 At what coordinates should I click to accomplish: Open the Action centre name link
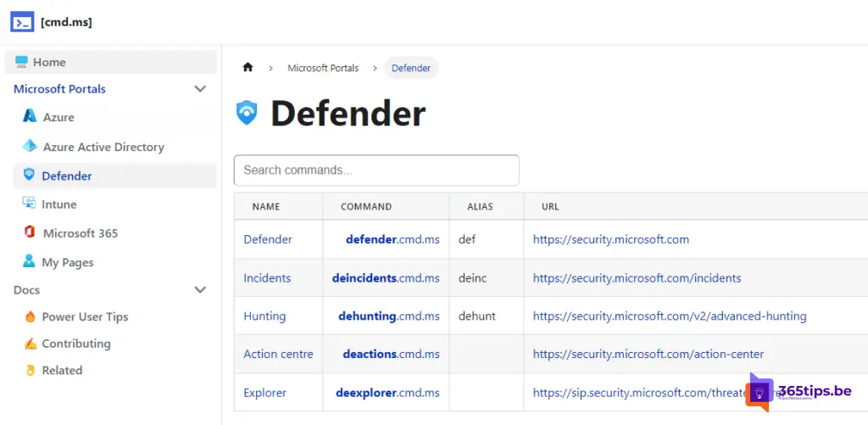[278, 354]
